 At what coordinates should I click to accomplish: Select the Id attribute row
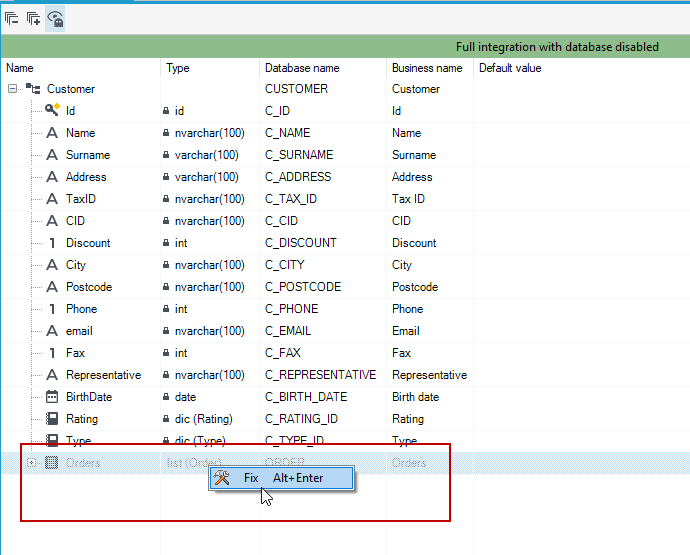pos(345,111)
